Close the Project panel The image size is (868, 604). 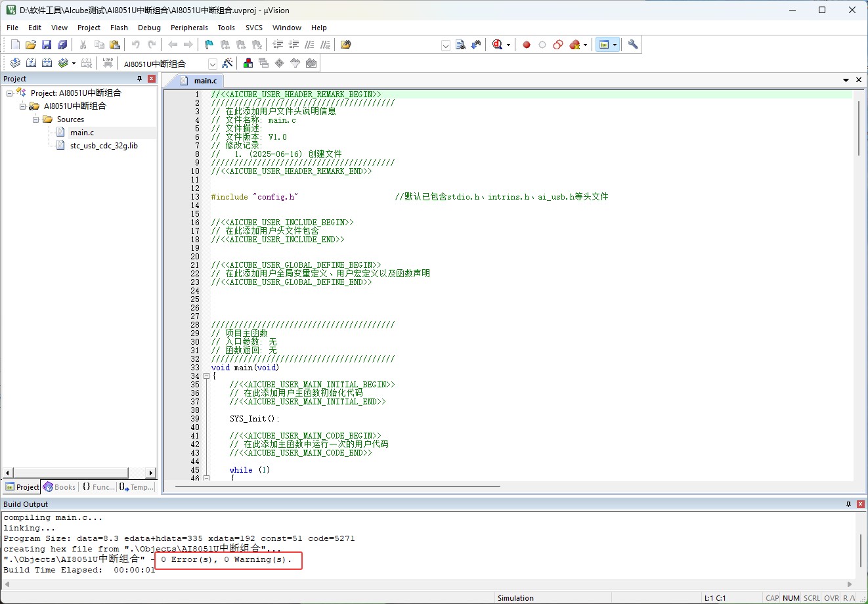pos(152,79)
